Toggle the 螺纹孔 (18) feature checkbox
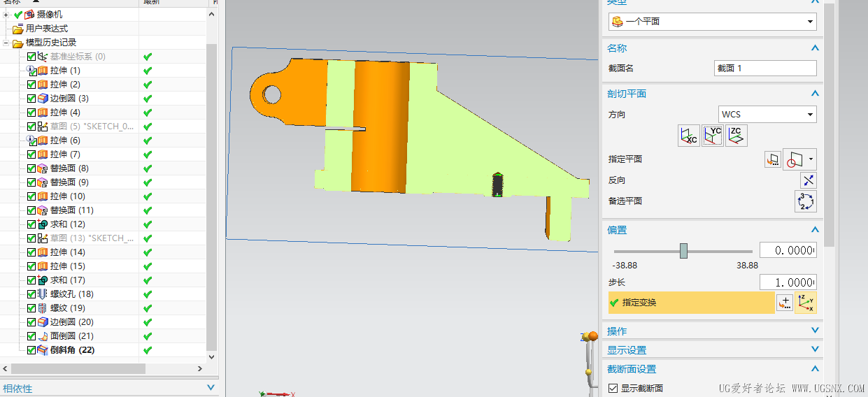 click(x=31, y=294)
